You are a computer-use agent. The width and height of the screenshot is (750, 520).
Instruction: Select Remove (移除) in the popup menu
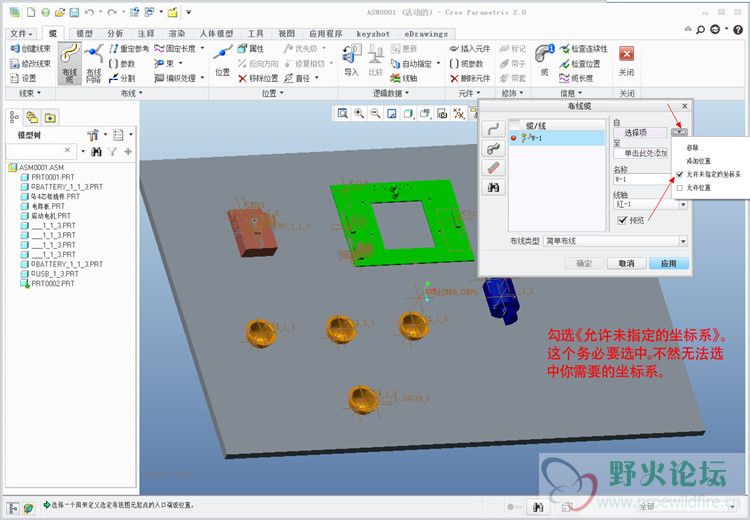coord(692,148)
